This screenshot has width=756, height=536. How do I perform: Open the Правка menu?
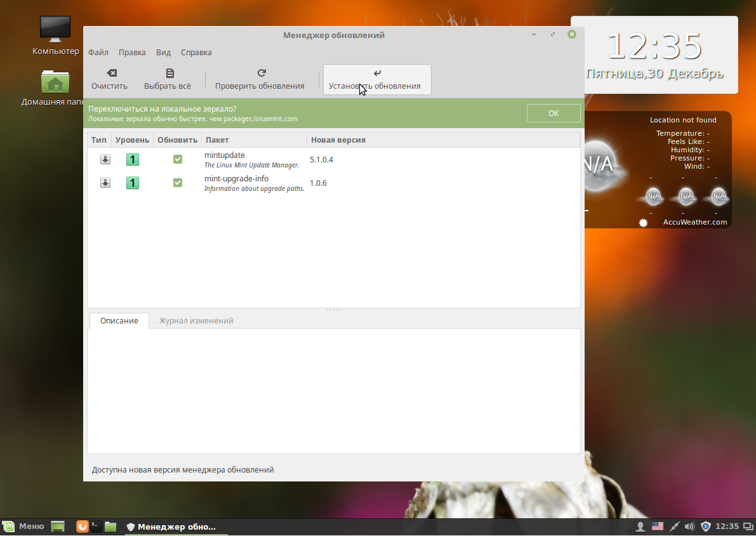tap(132, 53)
